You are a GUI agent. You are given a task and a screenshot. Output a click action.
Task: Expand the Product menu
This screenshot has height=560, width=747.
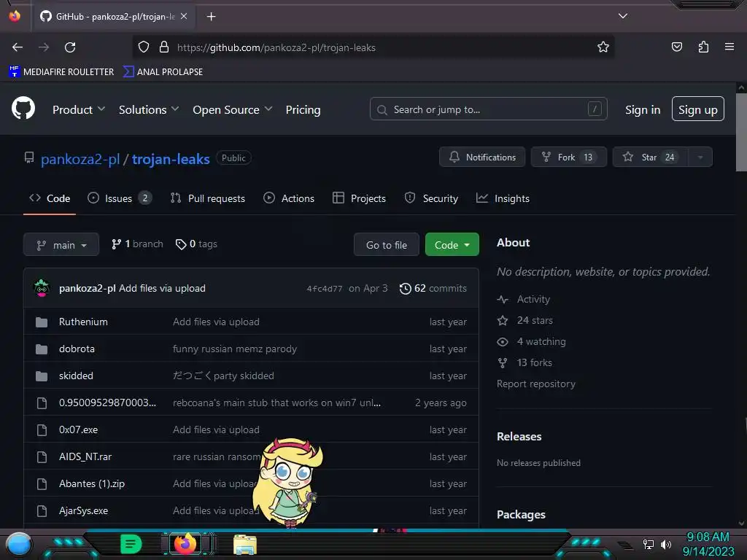click(x=79, y=109)
